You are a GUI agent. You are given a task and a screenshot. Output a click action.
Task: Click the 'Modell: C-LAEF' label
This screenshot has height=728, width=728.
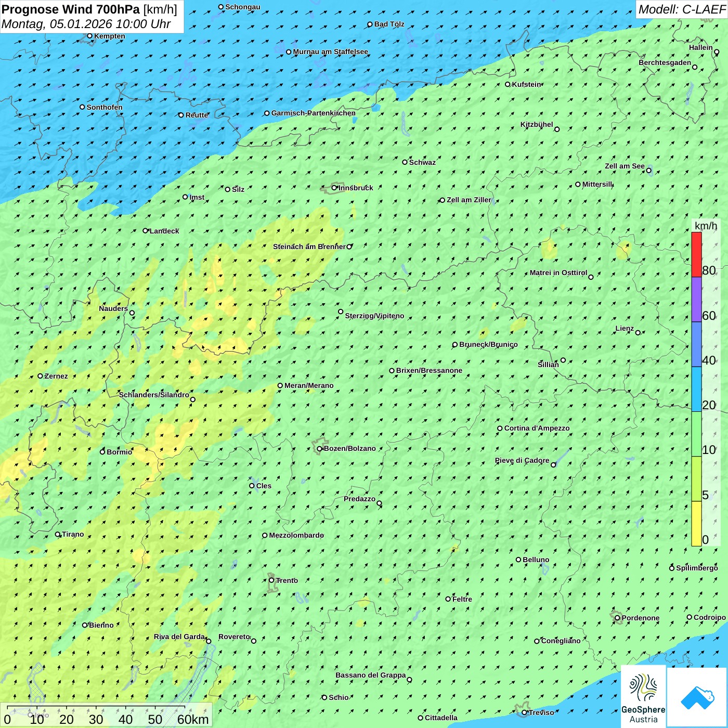click(681, 9)
